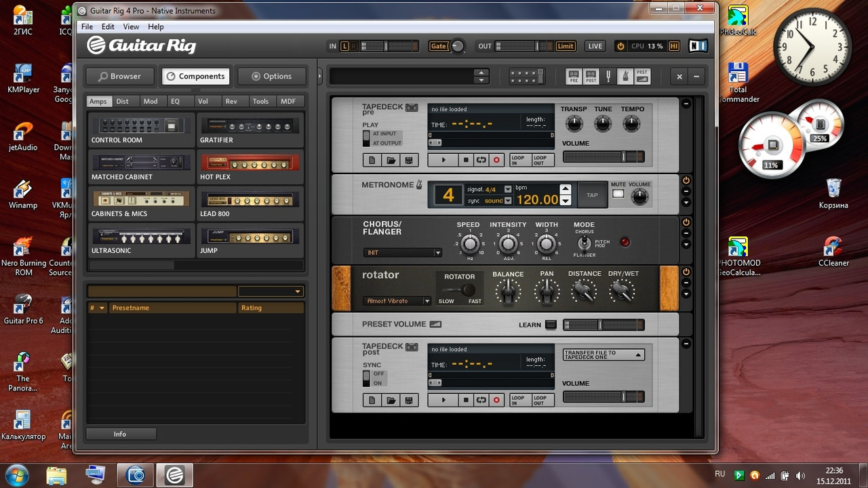The height and width of the screenshot is (488, 868).
Task: Open the View menu
Action: [131, 26]
